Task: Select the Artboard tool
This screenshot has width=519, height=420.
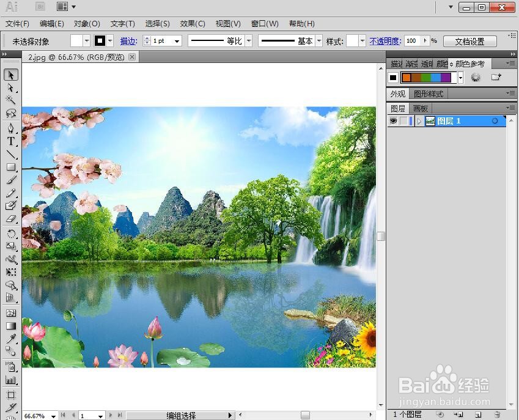Action: pos(11,395)
